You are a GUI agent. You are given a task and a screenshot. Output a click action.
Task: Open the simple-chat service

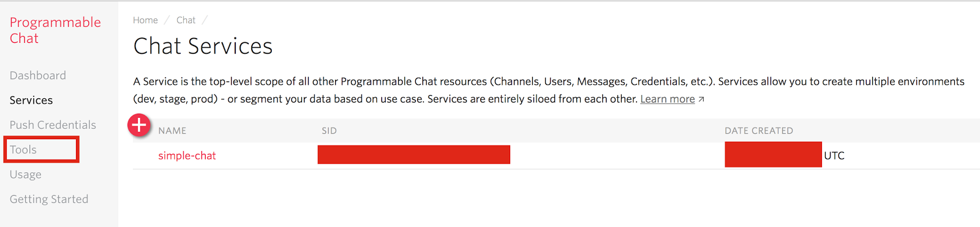tap(187, 156)
